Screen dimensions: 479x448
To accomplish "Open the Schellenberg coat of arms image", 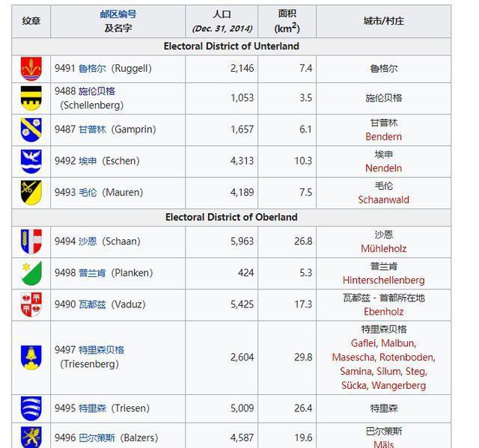I will [x=31, y=98].
